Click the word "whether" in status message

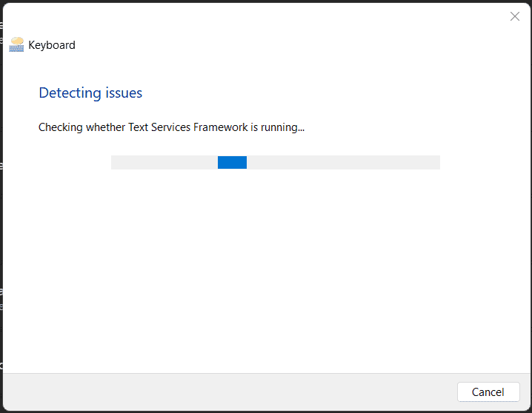[105, 127]
